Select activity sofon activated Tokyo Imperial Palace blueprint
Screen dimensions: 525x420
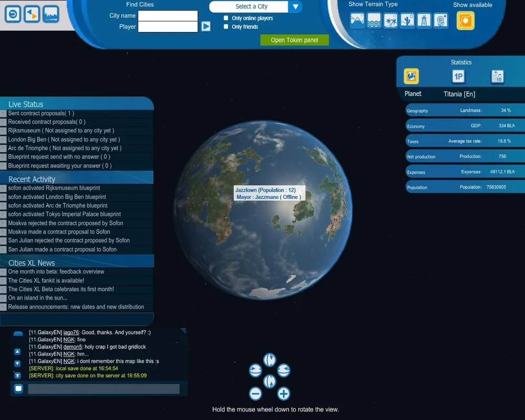pyautogui.click(x=65, y=214)
